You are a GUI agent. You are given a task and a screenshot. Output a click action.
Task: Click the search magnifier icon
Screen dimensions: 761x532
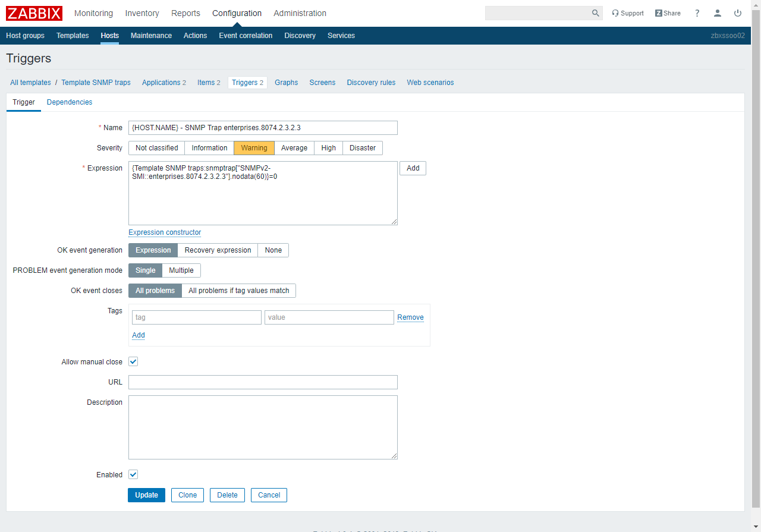click(595, 13)
